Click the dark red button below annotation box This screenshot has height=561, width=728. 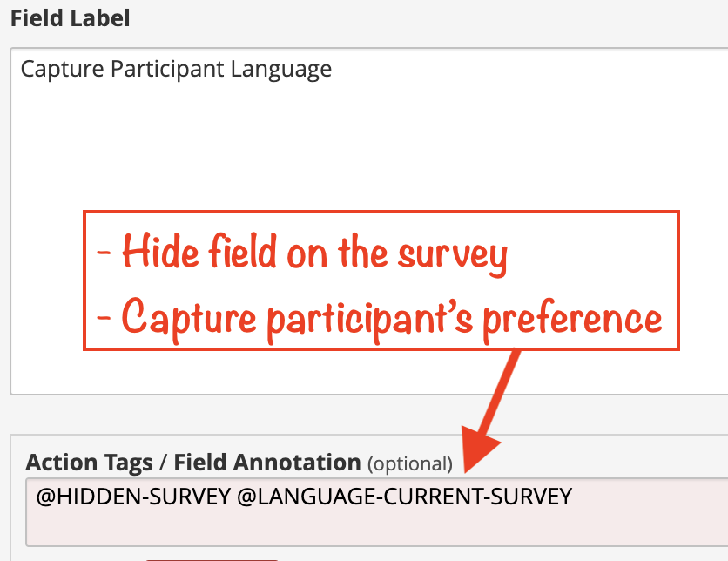[x=212, y=560]
